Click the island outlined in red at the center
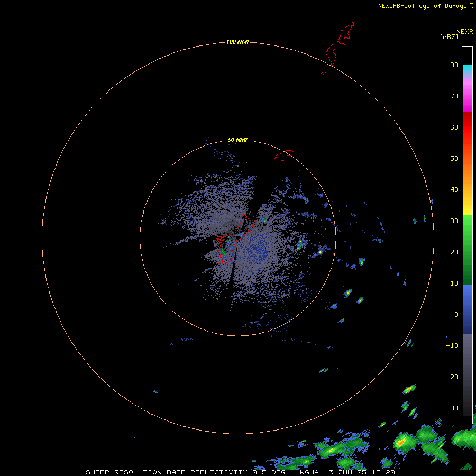476x476 pixels. (235, 239)
